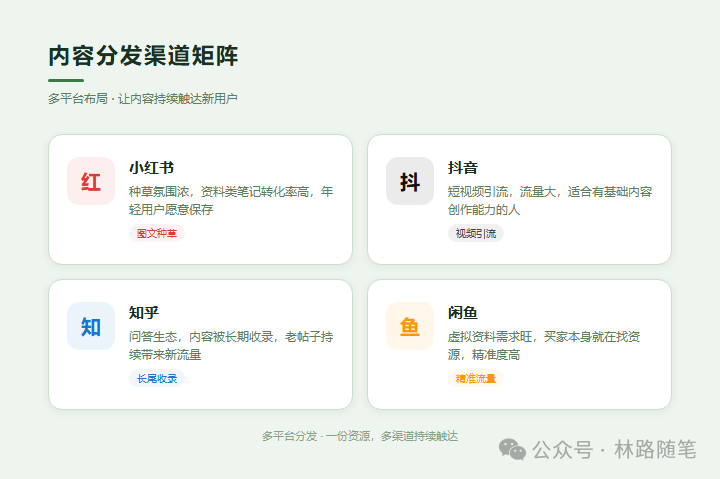Click the 抖音 description about 短视频引流
The height and width of the screenshot is (479, 720).
tap(550, 200)
